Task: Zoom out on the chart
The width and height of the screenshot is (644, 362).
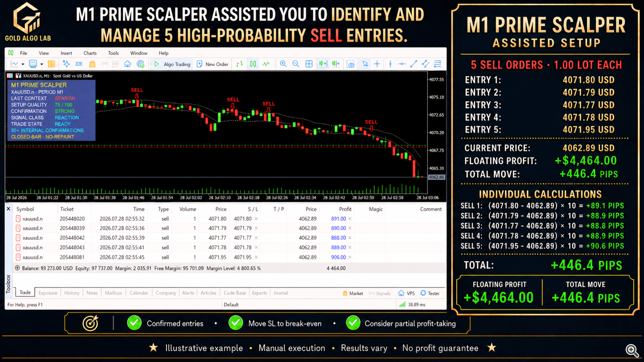Action: pos(296,64)
